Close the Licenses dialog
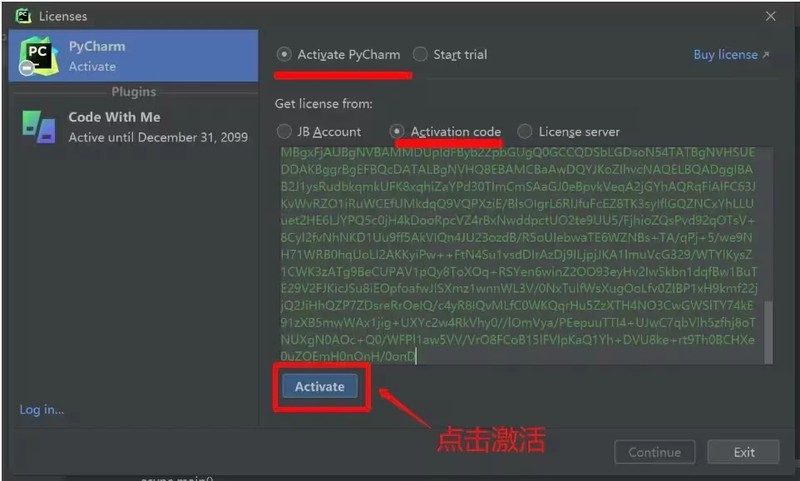Screen dimensions: 800x481 770,16
